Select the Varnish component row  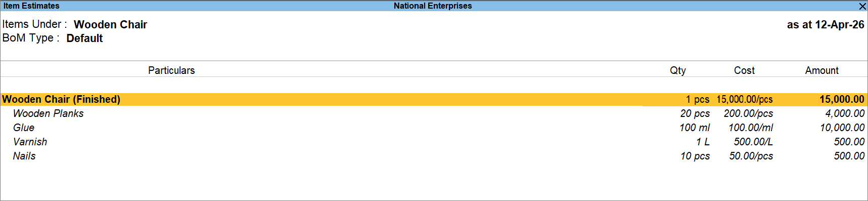click(434, 142)
